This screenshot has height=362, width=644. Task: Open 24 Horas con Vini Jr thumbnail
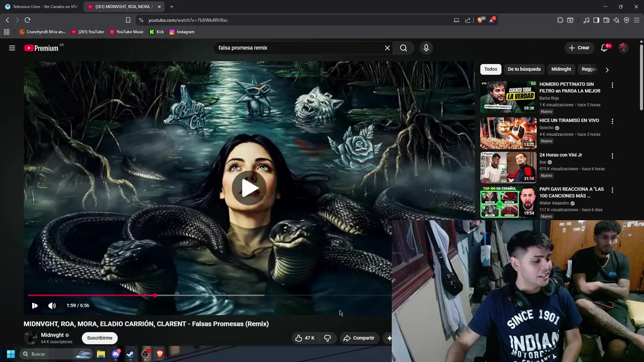tap(508, 167)
